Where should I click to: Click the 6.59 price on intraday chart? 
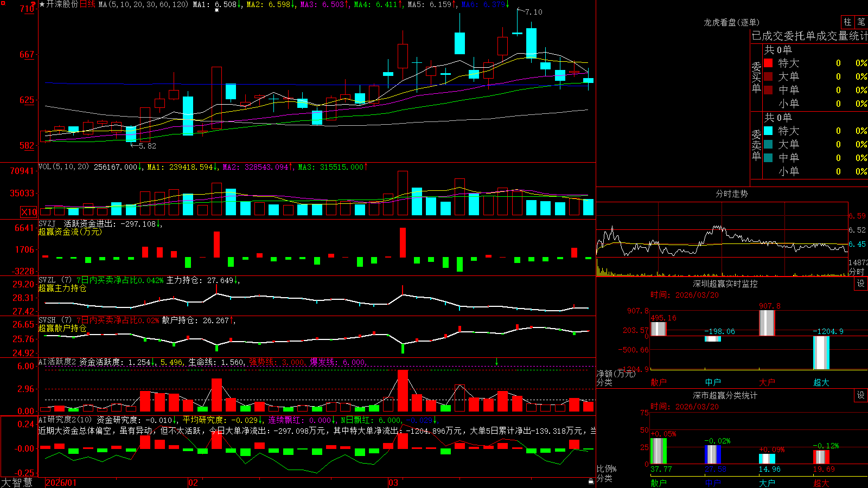click(x=857, y=216)
